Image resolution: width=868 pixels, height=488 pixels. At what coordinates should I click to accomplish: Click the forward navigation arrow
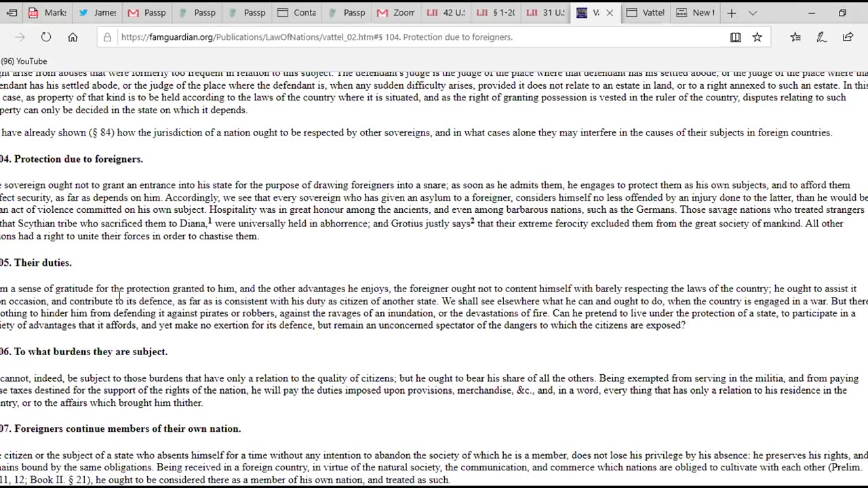point(20,37)
